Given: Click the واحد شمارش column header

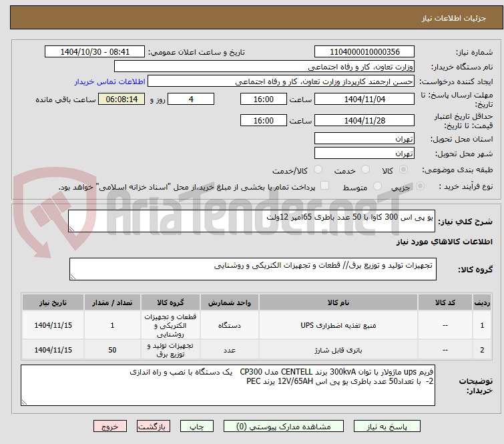Looking at the screenshot, I should click(229, 302).
